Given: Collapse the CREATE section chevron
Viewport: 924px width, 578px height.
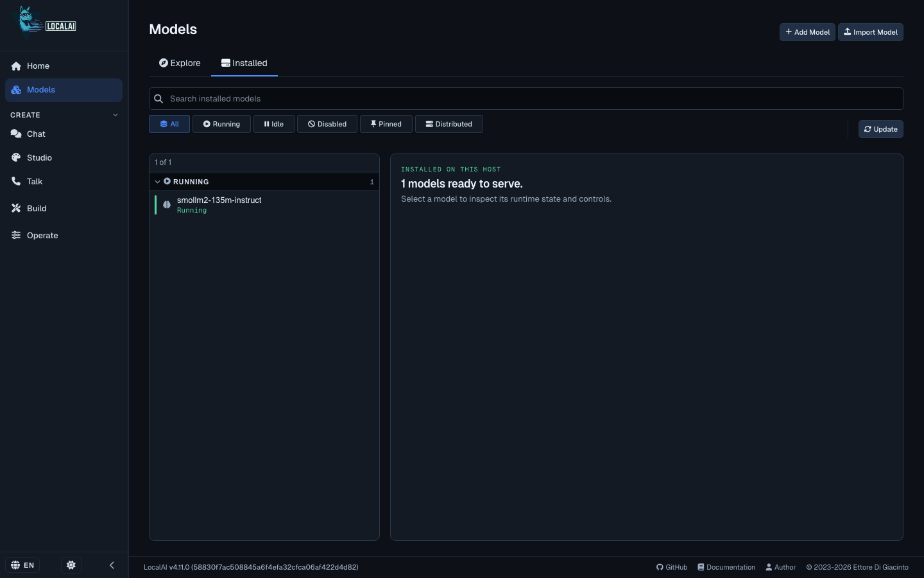Looking at the screenshot, I should point(116,115).
